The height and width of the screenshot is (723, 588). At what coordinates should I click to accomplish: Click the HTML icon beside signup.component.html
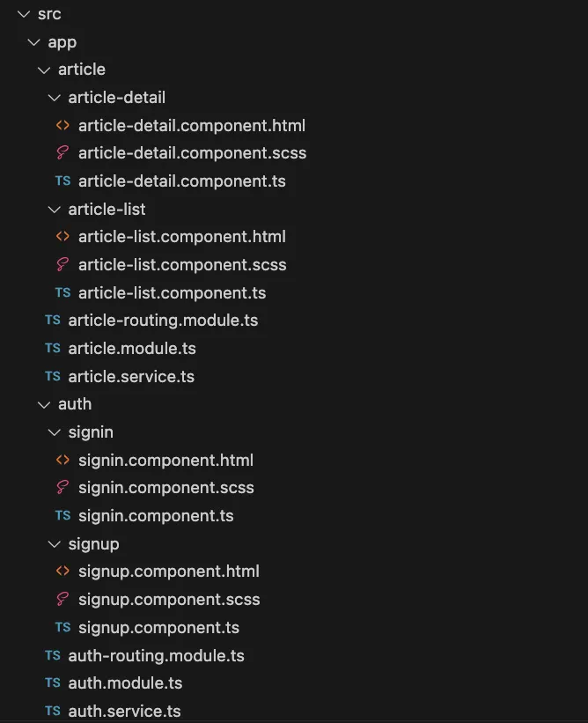pyautogui.click(x=62, y=572)
